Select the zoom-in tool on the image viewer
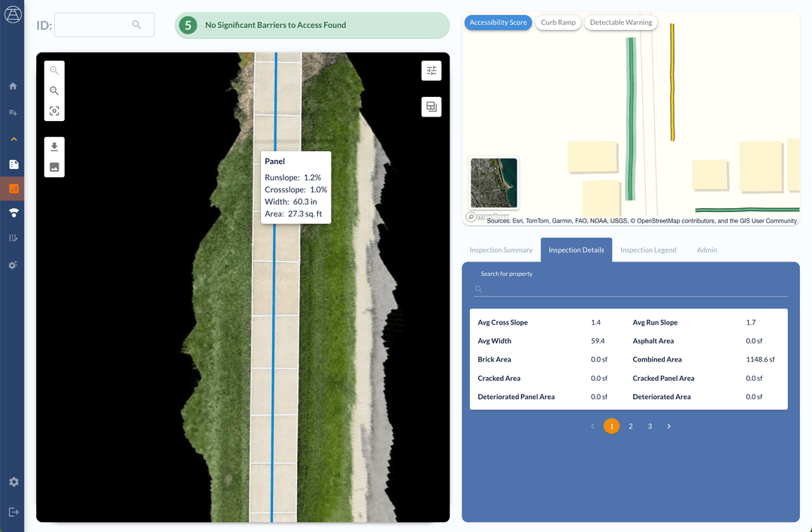The height and width of the screenshot is (532, 812). pos(53,70)
